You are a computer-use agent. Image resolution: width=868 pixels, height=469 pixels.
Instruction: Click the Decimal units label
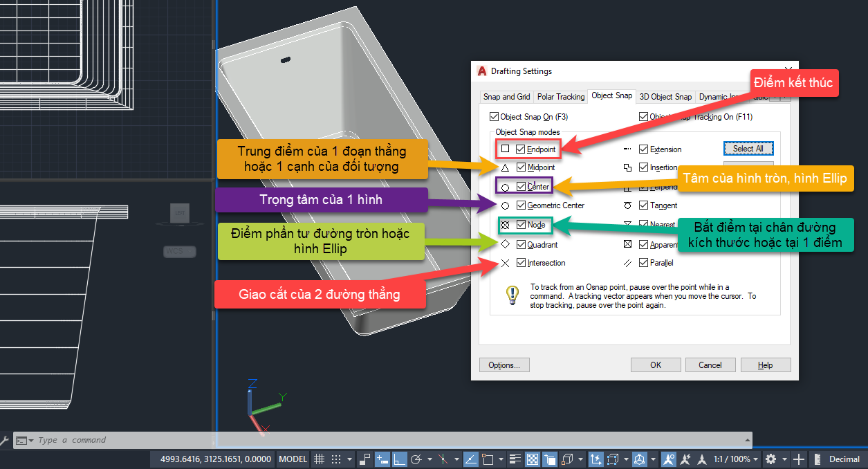click(844, 459)
